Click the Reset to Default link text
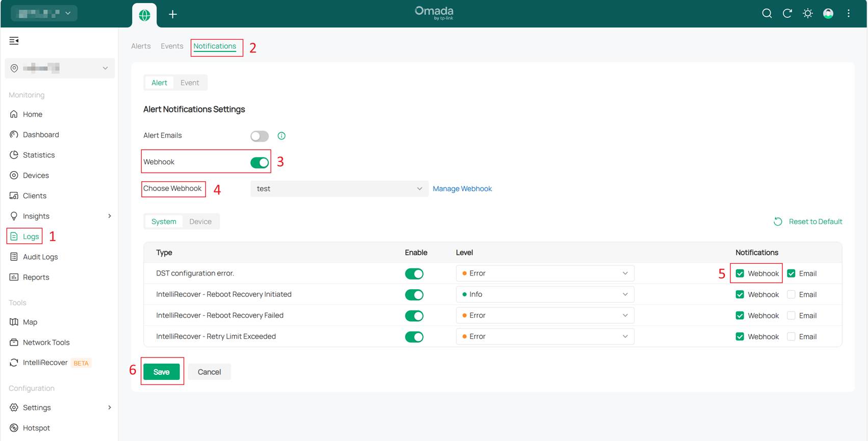The image size is (868, 441). pyautogui.click(x=816, y=222)
